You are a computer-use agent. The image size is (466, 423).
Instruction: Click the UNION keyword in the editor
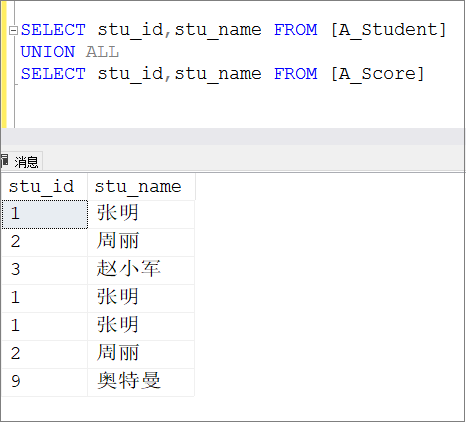click(x=48, y=52)
